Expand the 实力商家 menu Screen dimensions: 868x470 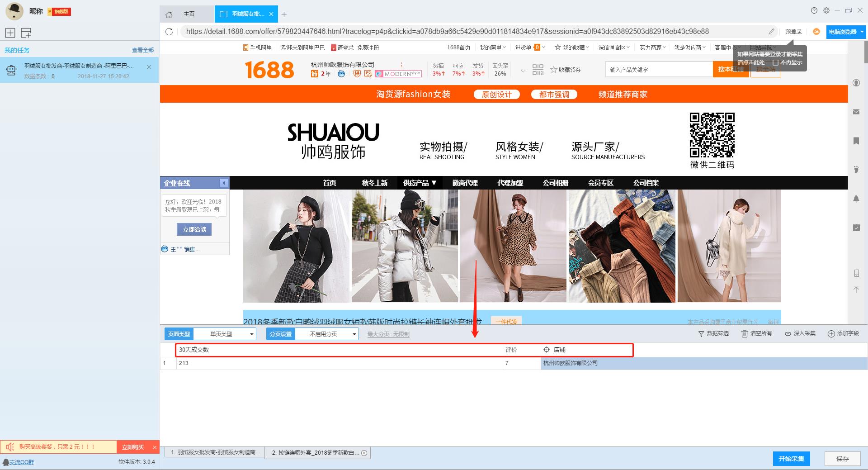(x=653, y=47)
